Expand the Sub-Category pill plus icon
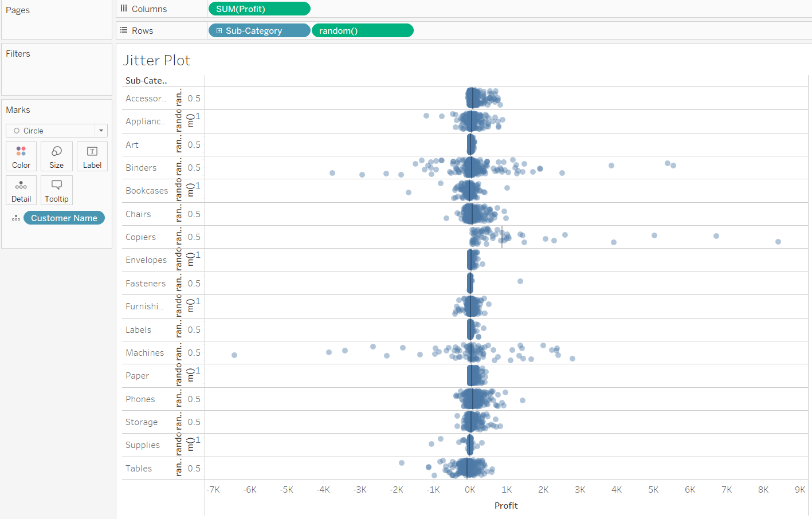Viewport: 812px width, 519px height. tap(219, 30)
